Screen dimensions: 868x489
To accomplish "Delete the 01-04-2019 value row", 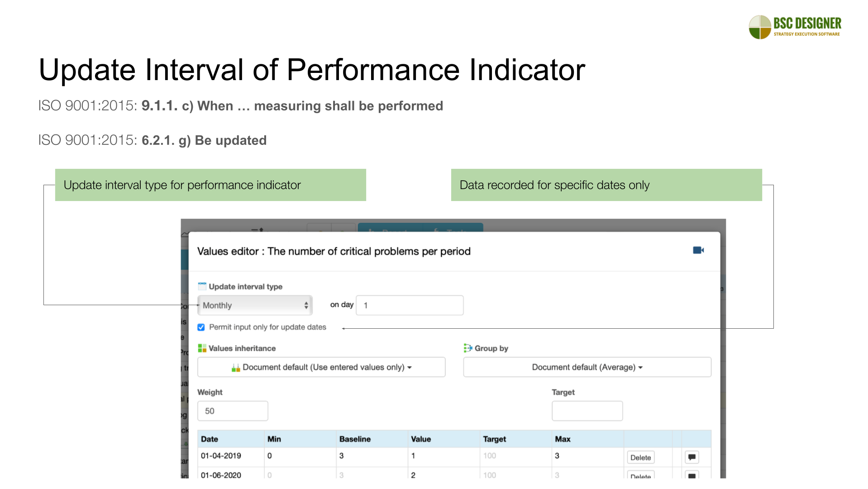I will [640, 457].
